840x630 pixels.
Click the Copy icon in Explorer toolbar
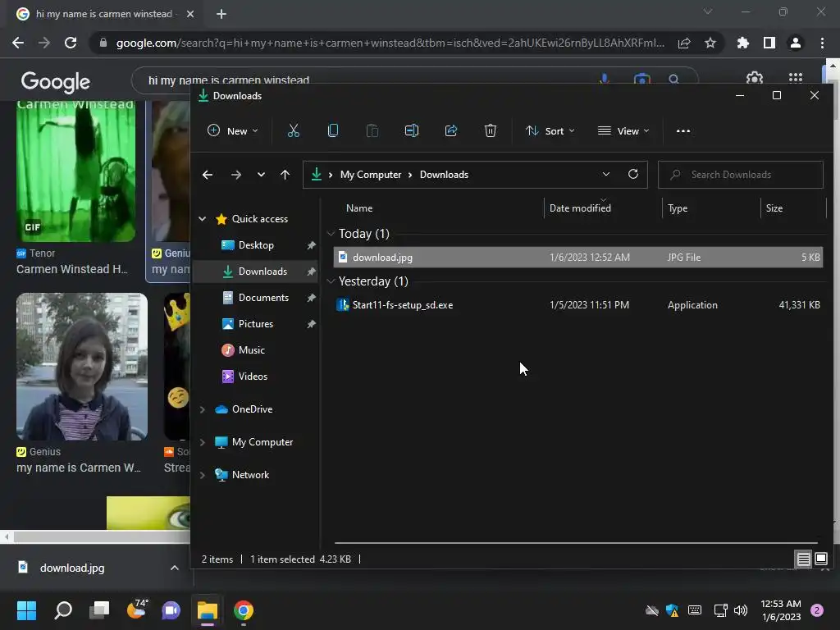point(333,130)
